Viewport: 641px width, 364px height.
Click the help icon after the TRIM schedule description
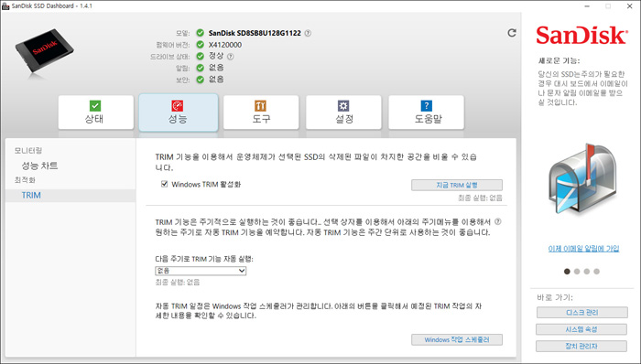click(x=497, y=222)
